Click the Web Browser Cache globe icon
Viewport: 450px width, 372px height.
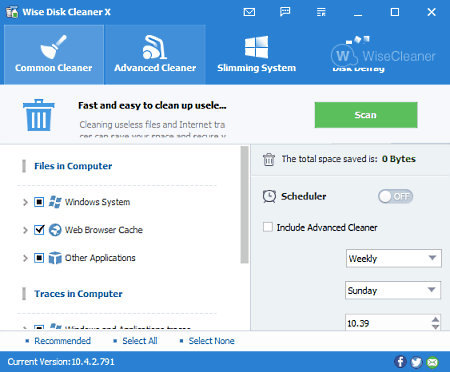point(55,230)
